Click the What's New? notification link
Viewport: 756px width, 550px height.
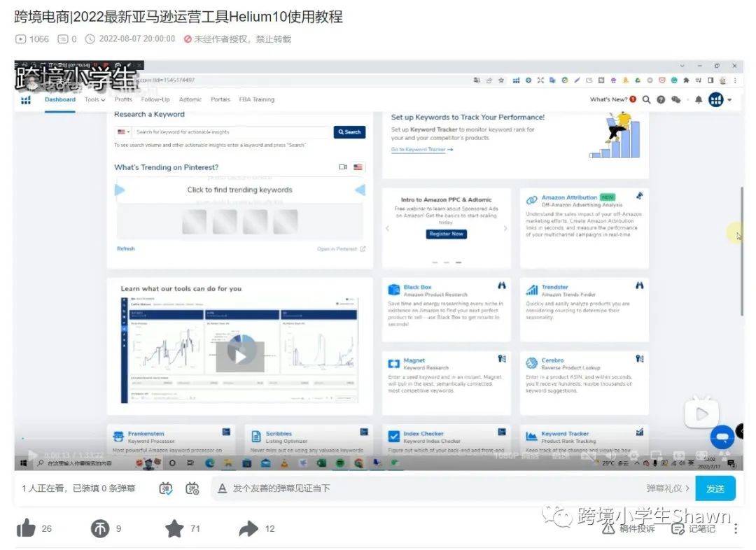point(612,99)
